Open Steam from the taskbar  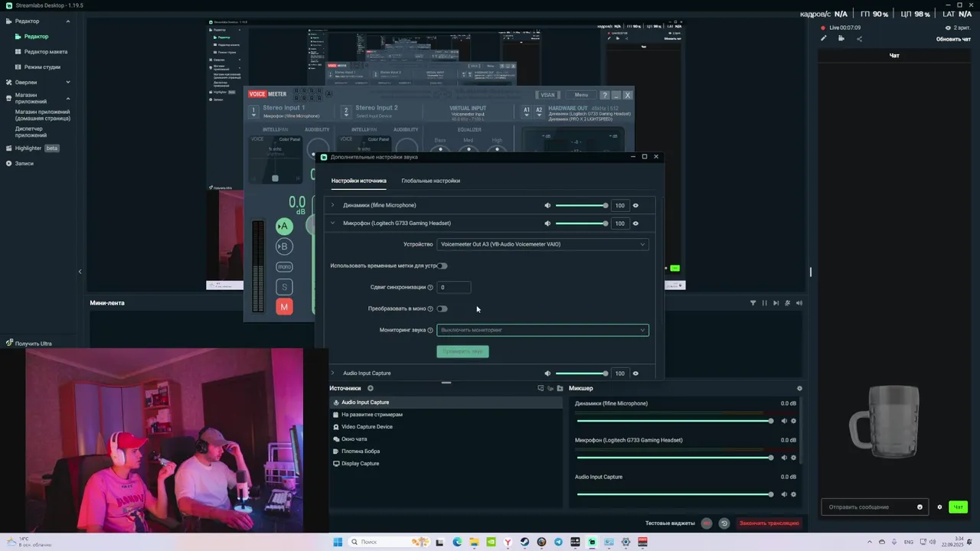(x=524, y=542)
